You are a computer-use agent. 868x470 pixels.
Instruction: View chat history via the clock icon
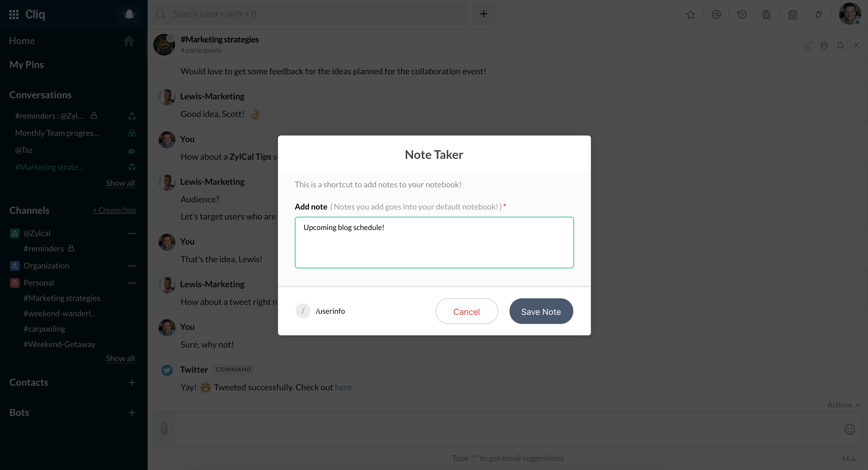point(742,14)
